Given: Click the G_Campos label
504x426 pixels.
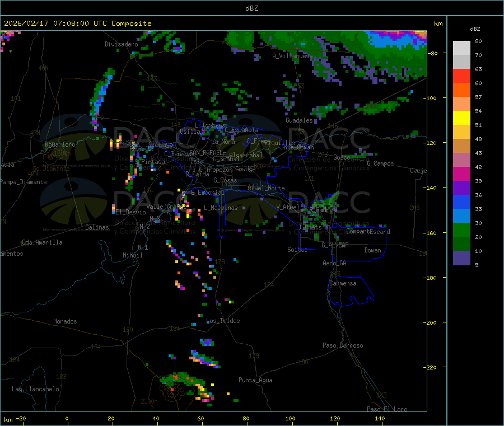Looking at the screenshot, I should [380, 163].
